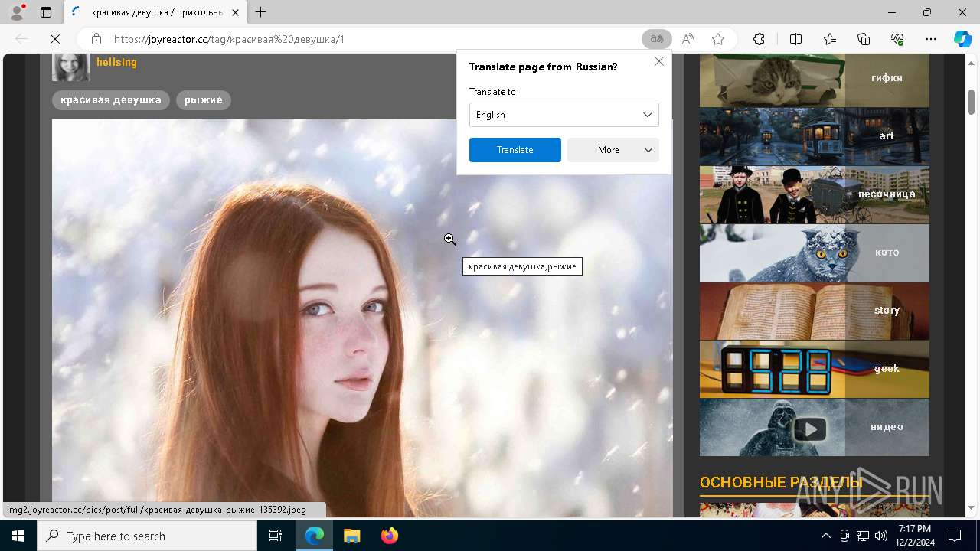Click the hellsing avatar thumbnail

click(71, 67)
